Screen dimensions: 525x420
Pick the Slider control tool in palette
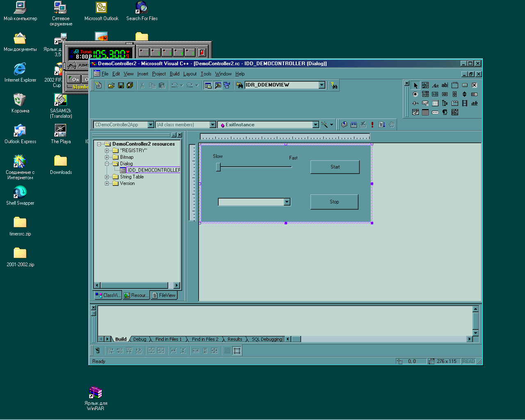[415, 103]
